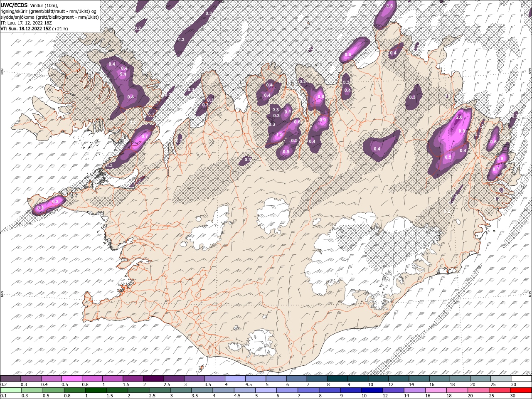Screen dimensions: 532x399
Task: Click the 'VT: Sun. 18.12.2022 15Z' valid time
Action: coord(26,29)
